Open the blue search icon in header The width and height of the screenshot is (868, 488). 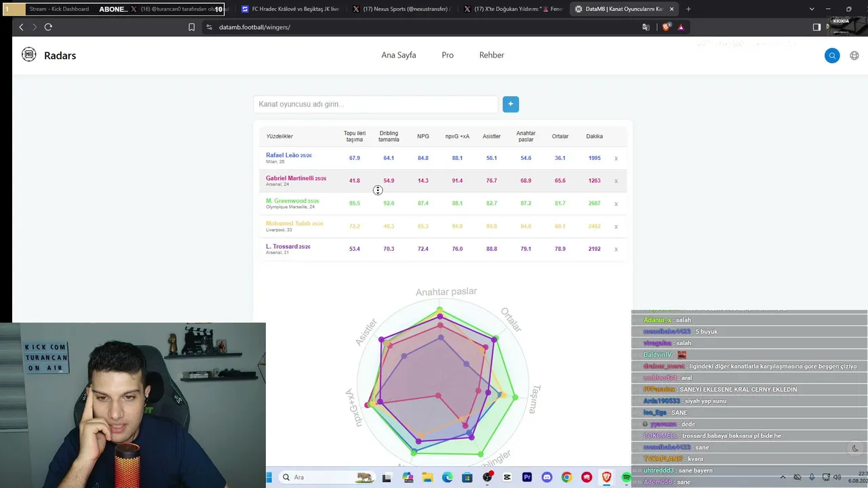[832, 56]
